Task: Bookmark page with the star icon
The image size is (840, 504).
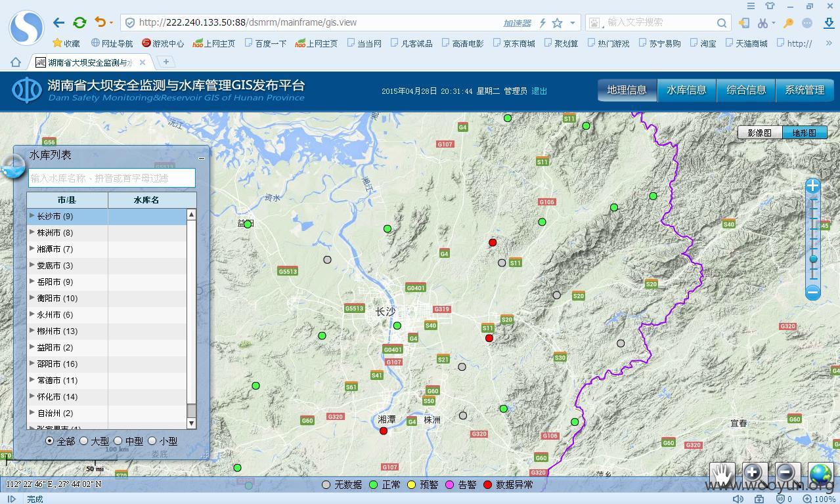Action: [x=557, y=23]
